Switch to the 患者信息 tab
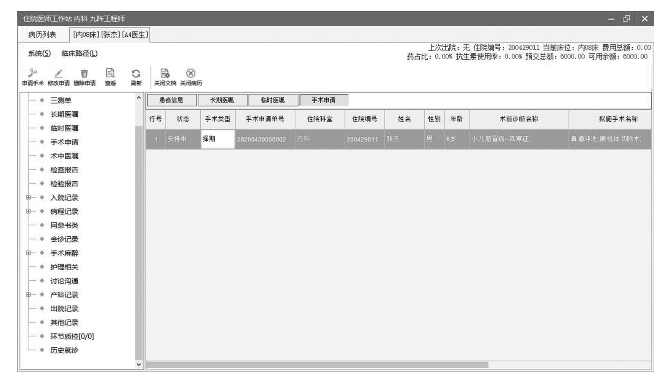Screen dimensions: 667x381 [x=171, y=100]
